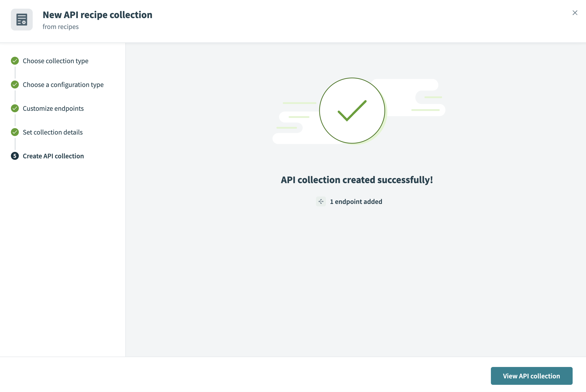
Task: Select the "Choose collection type" step
Action: click(55, 61)
